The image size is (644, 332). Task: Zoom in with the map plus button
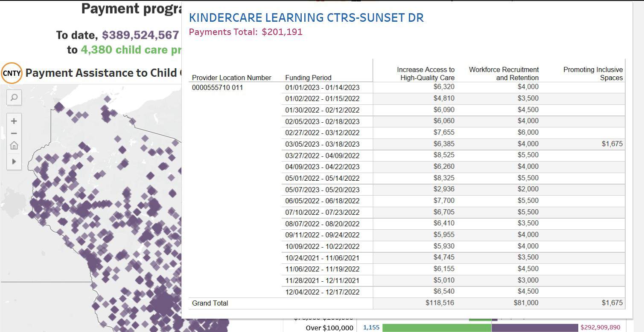pos(14,121)
